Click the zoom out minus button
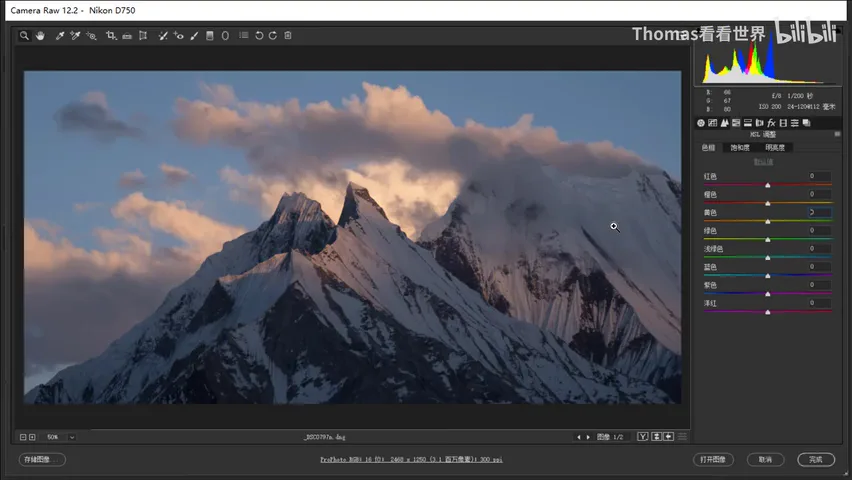Image resolution: width=852 pixels, height=480 pixels. [23, 437]
